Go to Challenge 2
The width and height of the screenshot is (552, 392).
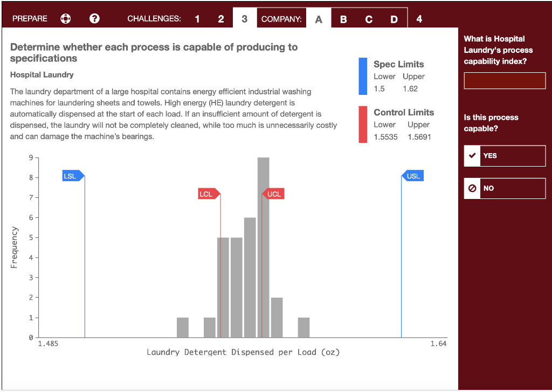point(220,19)
